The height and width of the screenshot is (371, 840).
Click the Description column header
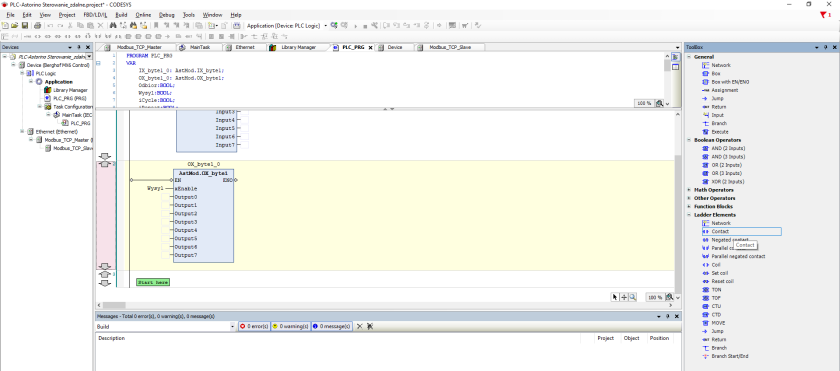tap(111, 338)
